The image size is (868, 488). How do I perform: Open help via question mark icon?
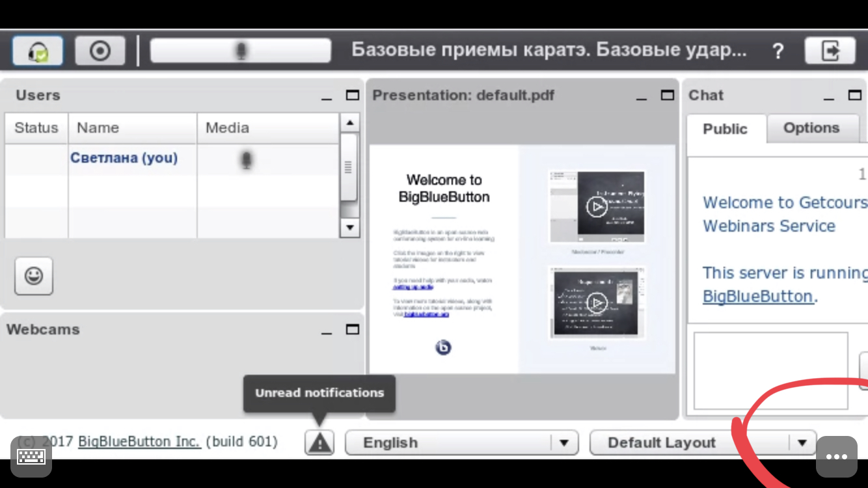(x=778, y=51)
